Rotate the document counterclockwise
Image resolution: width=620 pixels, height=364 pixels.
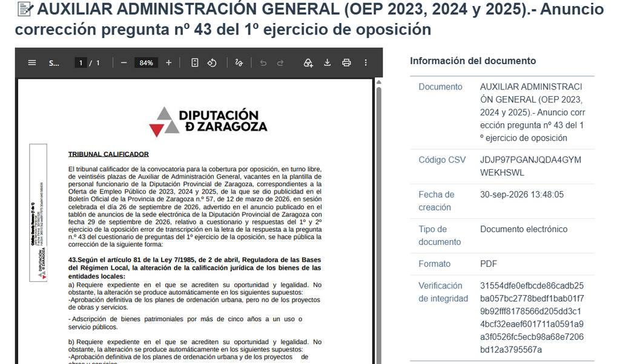[x=212, y=63]
